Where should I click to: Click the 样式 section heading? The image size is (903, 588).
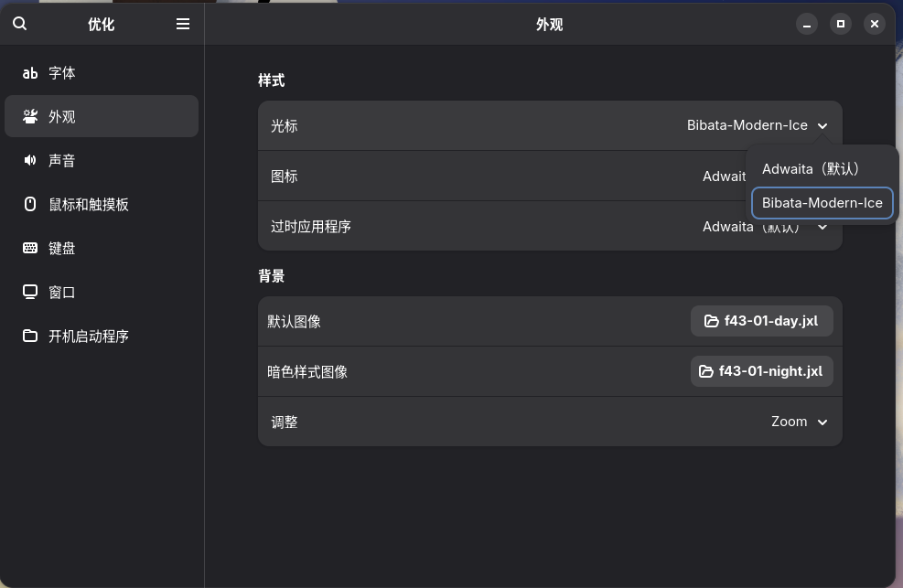(x=270, y=80)
